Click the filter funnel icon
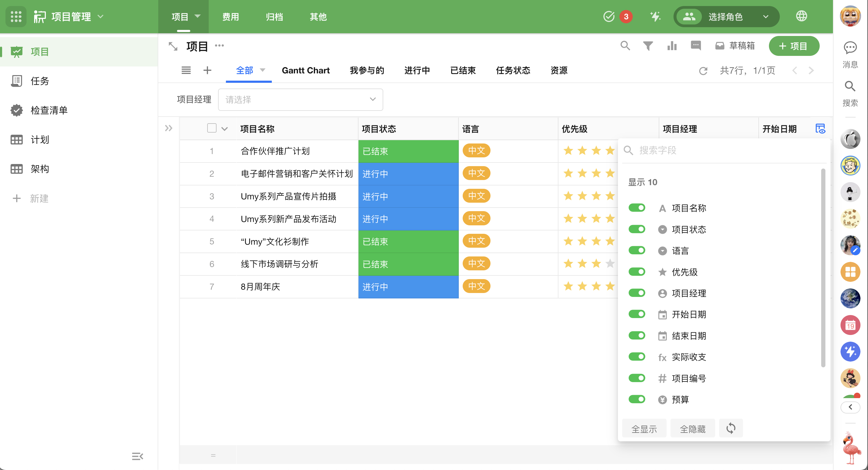 tap(648, 46)
